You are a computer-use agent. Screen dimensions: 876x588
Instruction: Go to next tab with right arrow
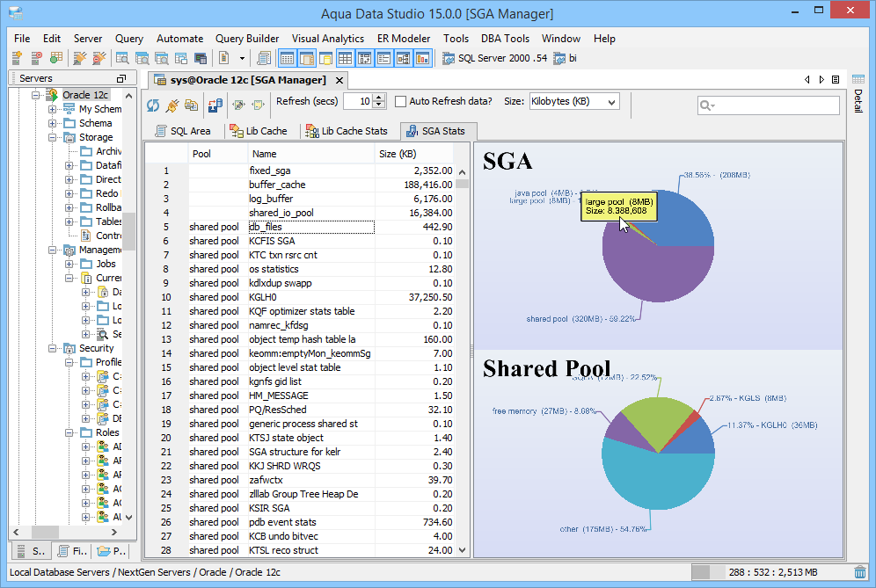[821, 79]
